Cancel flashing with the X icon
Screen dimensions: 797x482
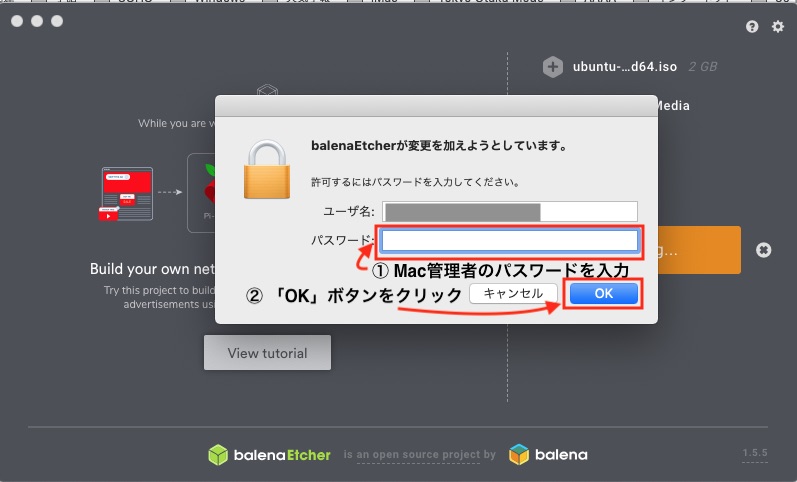(x=763, y=250)
